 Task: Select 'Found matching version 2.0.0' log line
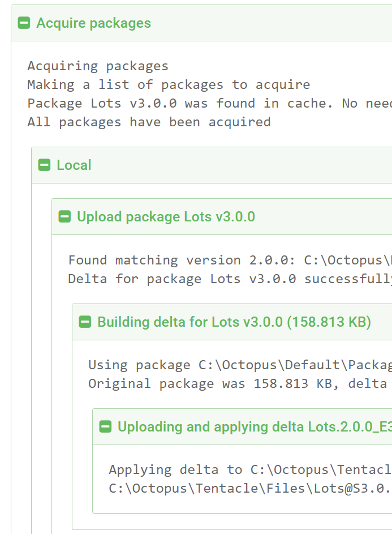230,260
